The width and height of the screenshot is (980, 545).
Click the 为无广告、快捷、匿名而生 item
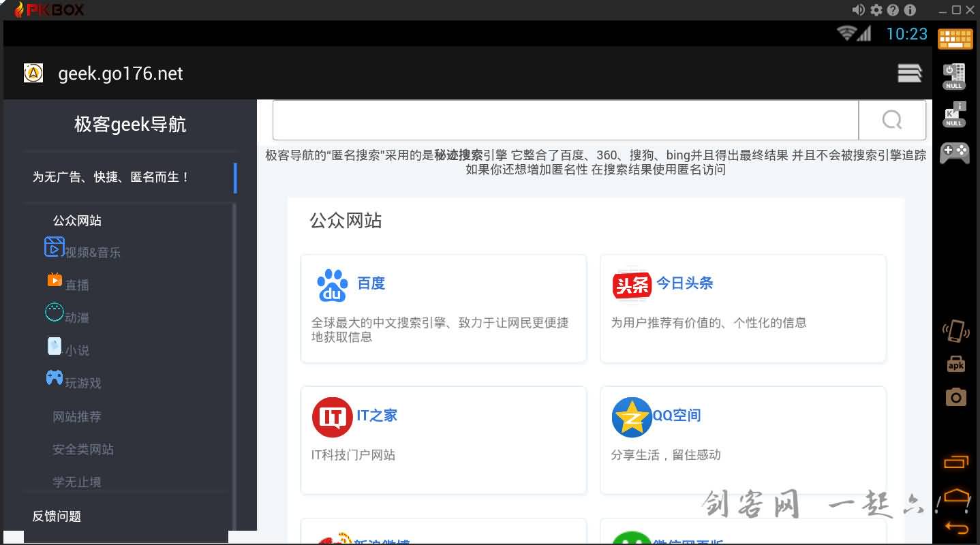111,177
